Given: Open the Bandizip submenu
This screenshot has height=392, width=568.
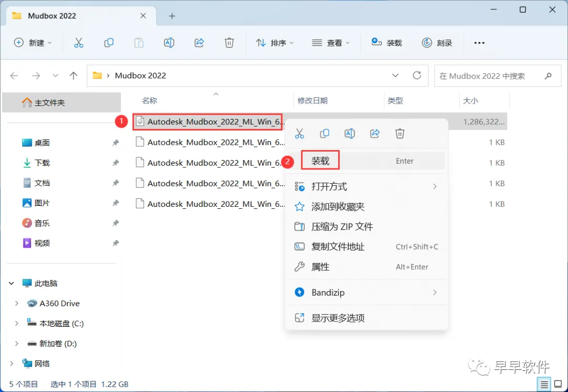Looking at the screenshot, I should point(367,293).
